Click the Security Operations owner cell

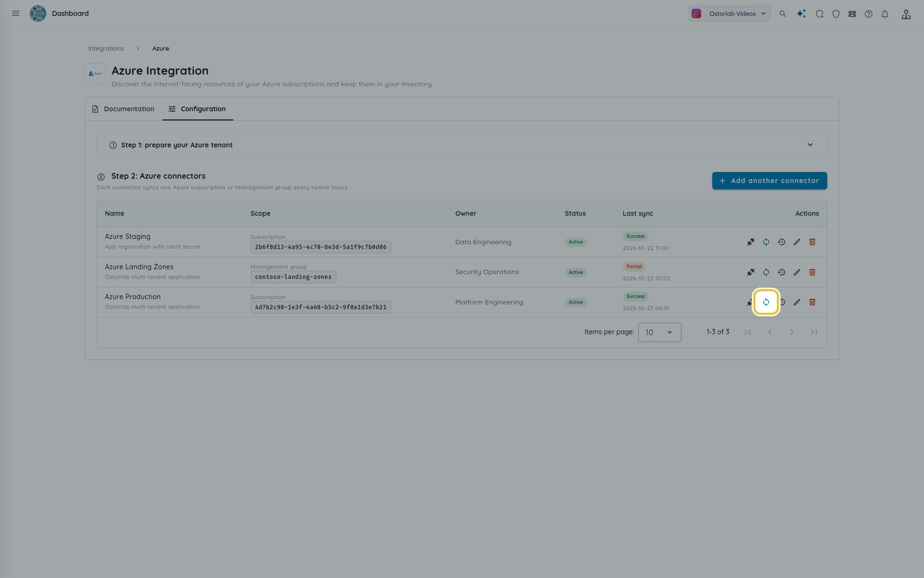point(487,272)
